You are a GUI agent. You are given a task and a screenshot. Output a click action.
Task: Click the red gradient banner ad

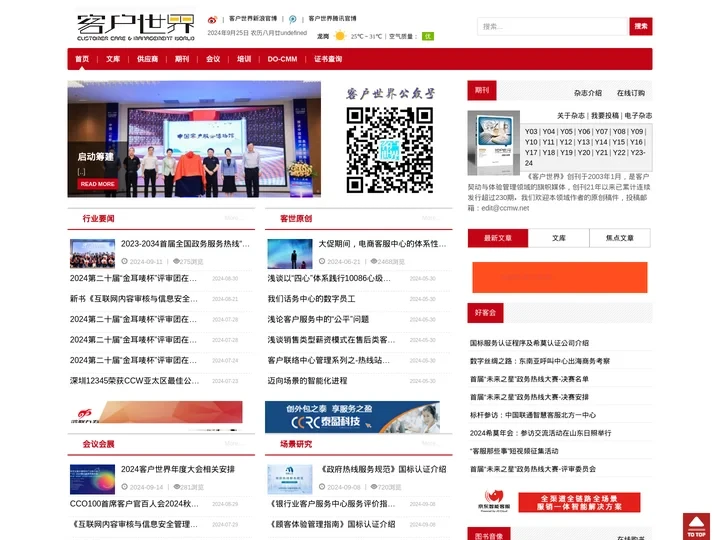tap(155, 412)
